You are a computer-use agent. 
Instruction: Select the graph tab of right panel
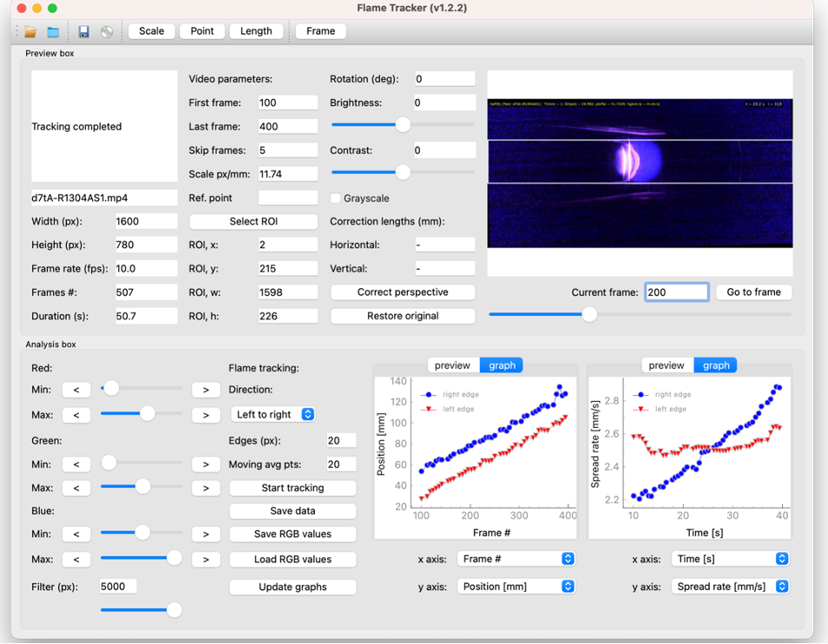click(x=715, y=365)
